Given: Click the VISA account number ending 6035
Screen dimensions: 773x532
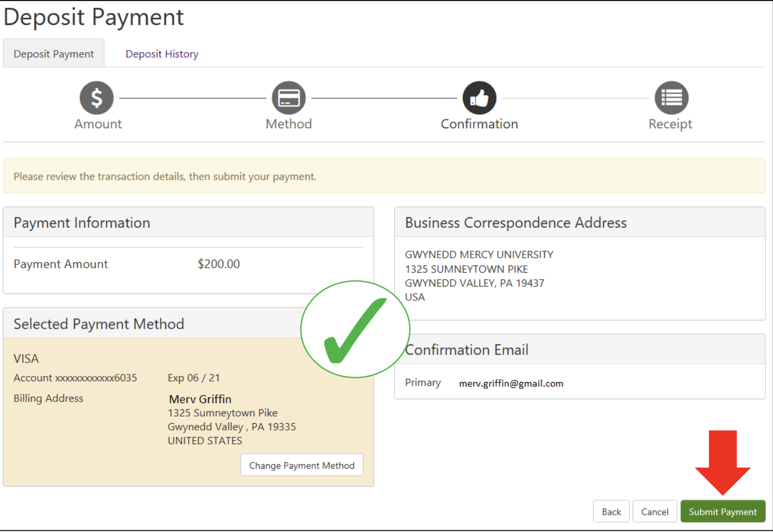Looking at the screenshot, I should click(76, 378).
